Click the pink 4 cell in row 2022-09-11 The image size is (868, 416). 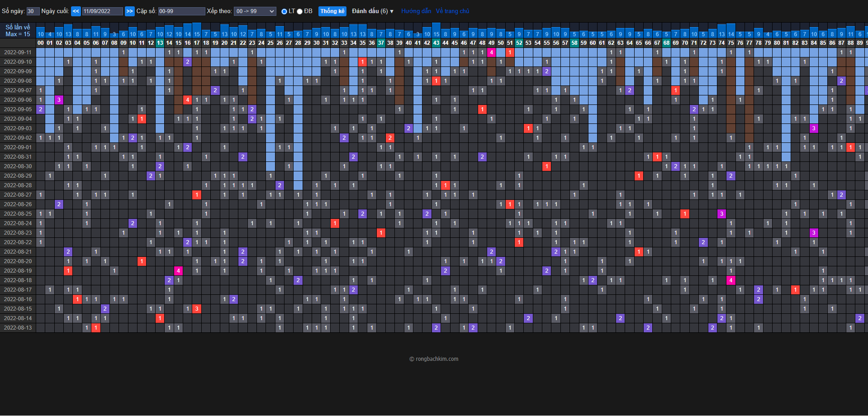pos(492,52)
